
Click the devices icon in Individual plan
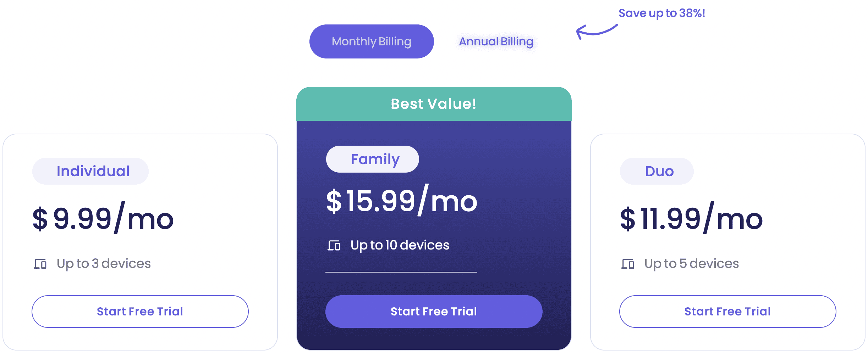click(x=40, y=264)
